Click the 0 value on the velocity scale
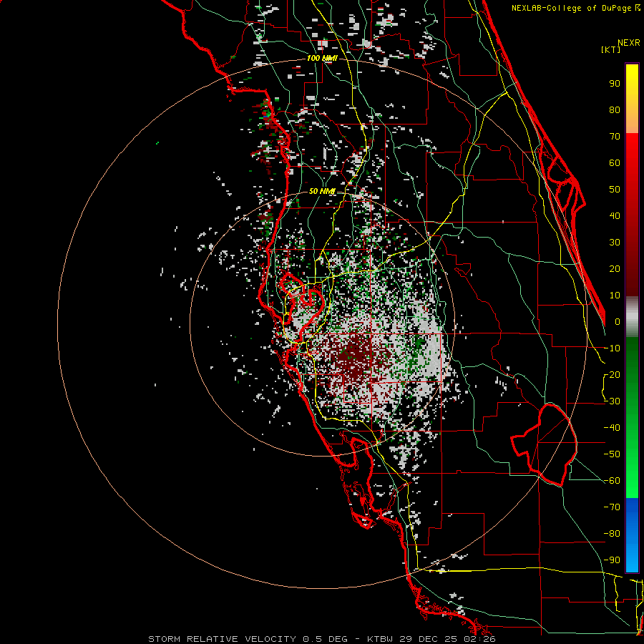The height and width of the screenshot is (644, 644). [618, 321]
